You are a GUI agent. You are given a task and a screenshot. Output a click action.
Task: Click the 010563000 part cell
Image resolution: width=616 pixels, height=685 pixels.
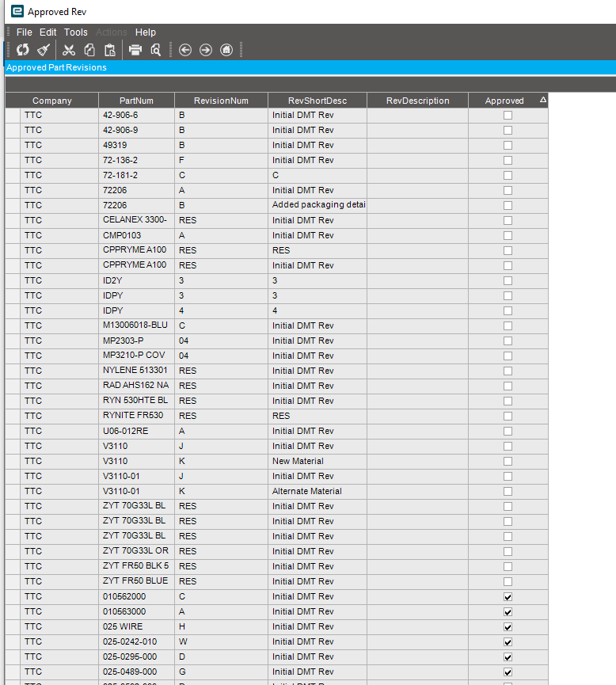coord(136,611)
